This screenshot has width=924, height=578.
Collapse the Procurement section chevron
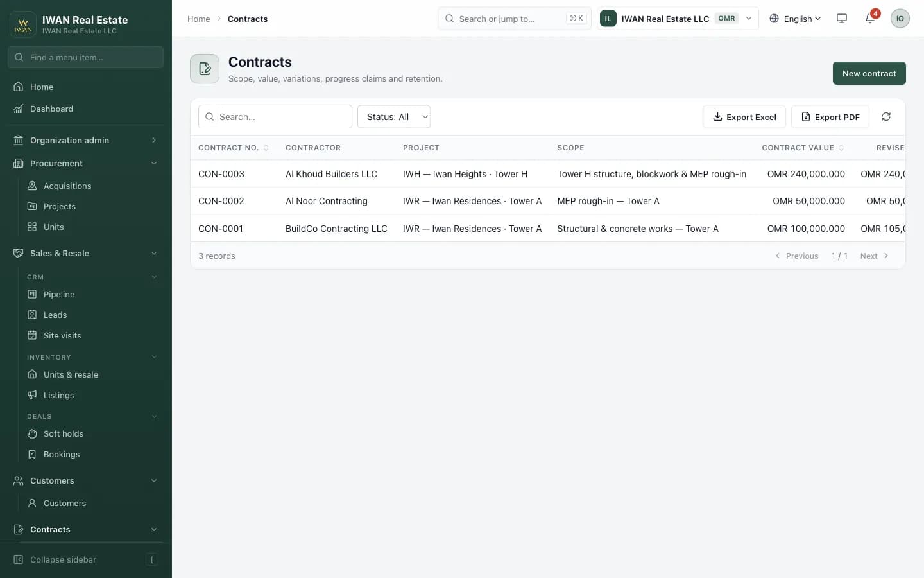click(x=154, y=163)
